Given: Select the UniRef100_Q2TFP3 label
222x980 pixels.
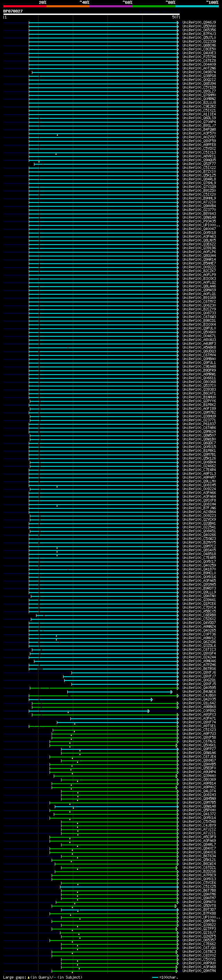Looking at the screenshot, I should coord(199,929).
